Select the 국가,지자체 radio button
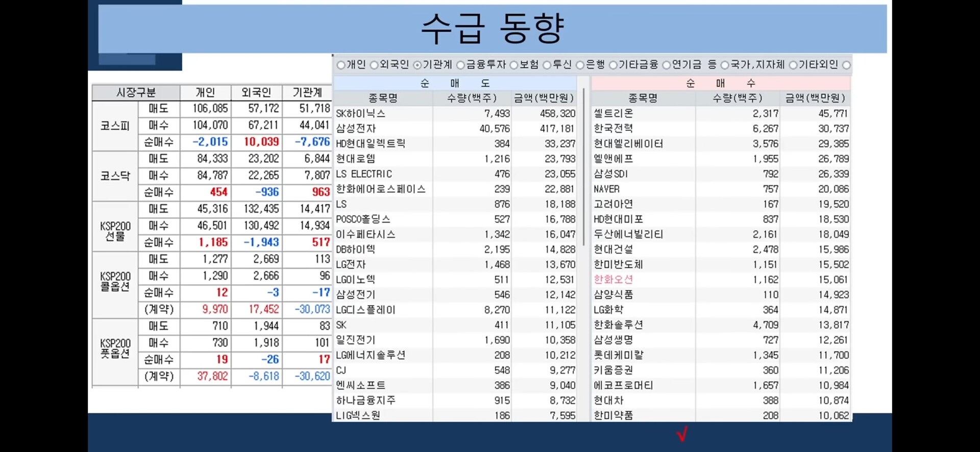The image size is (980, 452). click(x=725, y=65)
